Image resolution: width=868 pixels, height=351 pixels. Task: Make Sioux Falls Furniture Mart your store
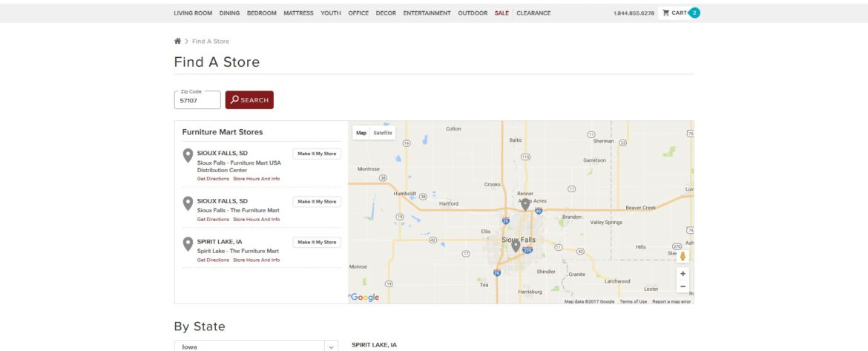(x=317, y=202)
